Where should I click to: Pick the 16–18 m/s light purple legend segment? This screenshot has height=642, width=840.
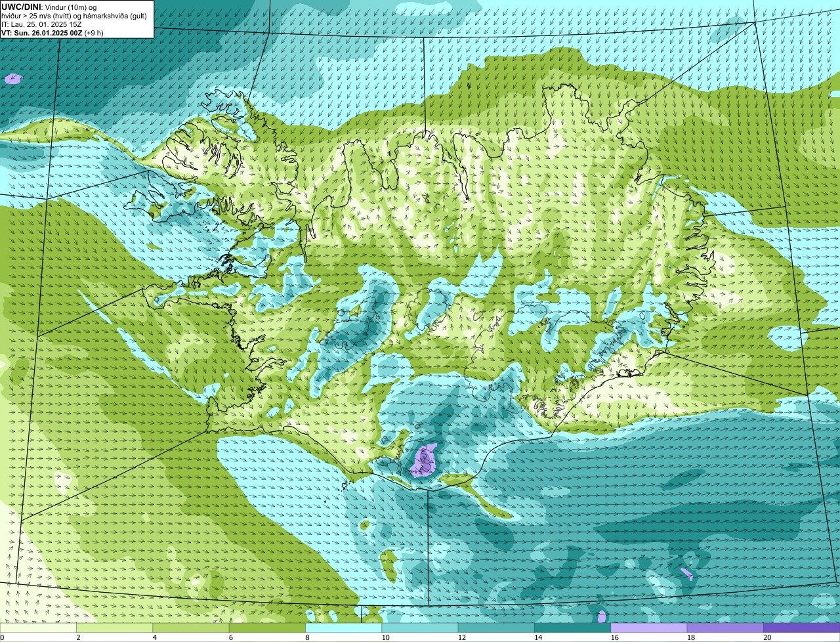[649, 628]
